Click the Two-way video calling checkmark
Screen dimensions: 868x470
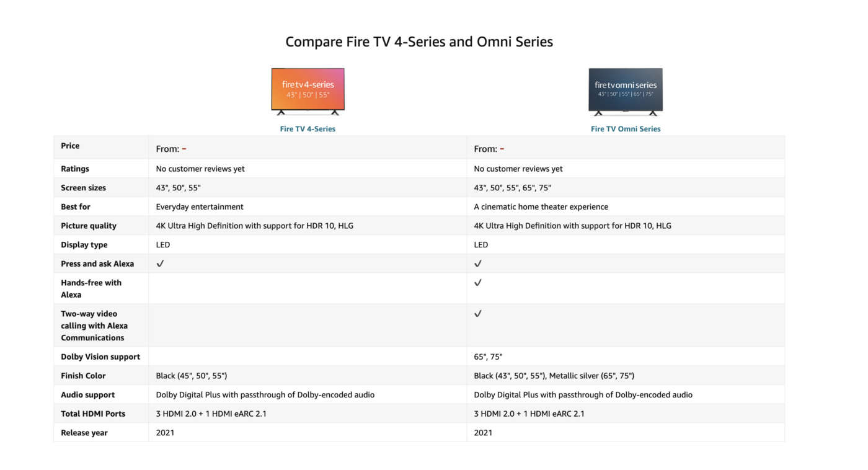click(x=477, y=314)
